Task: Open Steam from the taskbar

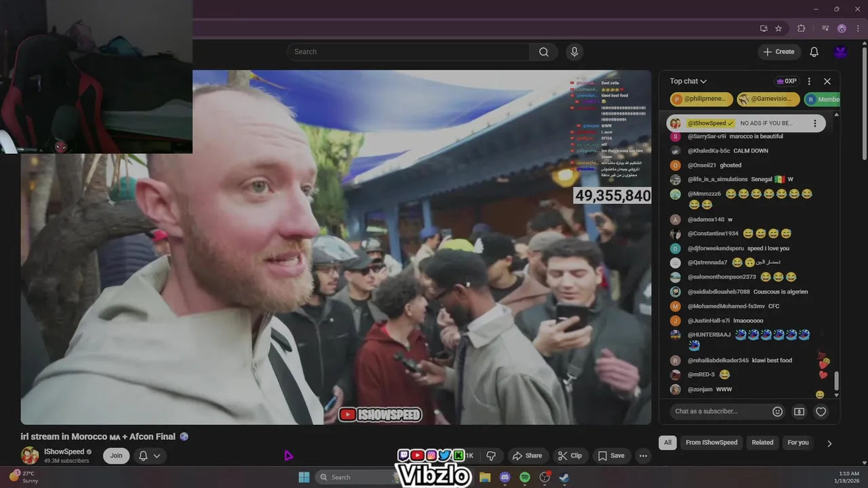Action: pyautogui.click(x=564, y=477)
